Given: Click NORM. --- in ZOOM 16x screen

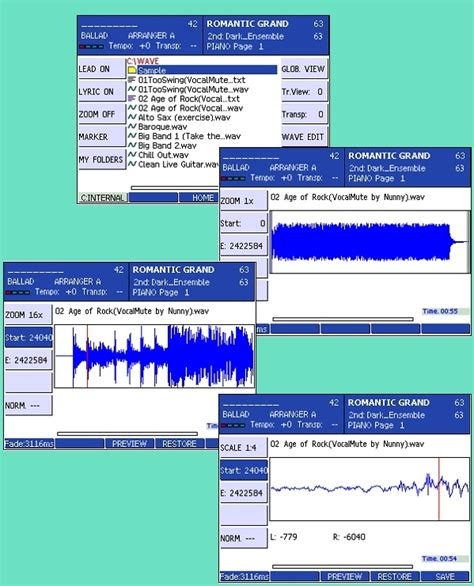Looking at the screenshot, I should (28, 405).
